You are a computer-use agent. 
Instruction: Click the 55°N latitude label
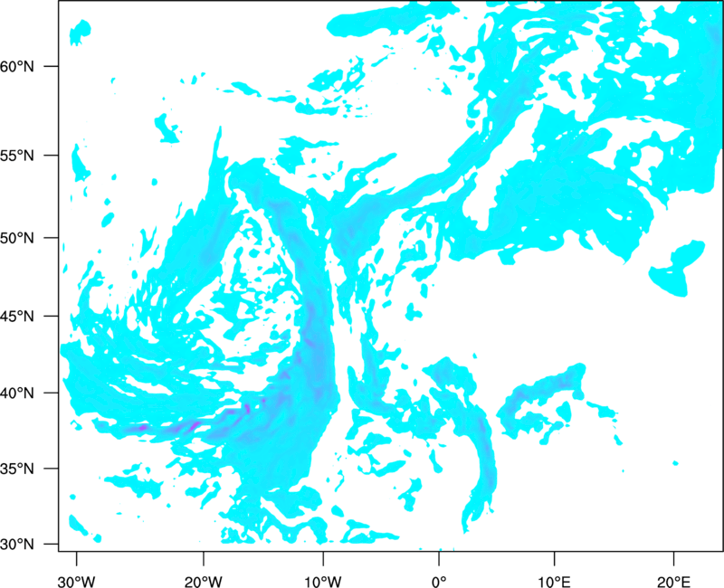click(17, 156)
